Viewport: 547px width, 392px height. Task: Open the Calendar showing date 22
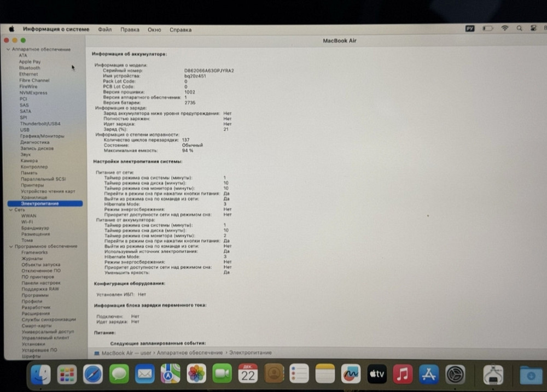248,375
